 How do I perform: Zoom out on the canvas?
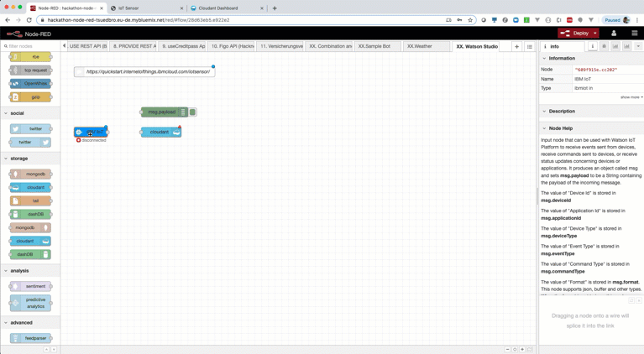coord(508,349)
